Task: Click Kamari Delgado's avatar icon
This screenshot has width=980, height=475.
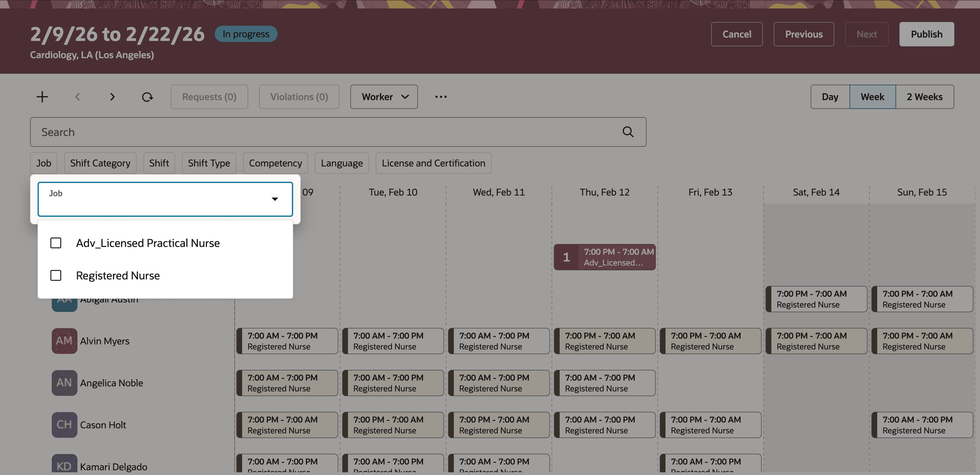Action: pyautogui.click(x=64, y=465)
